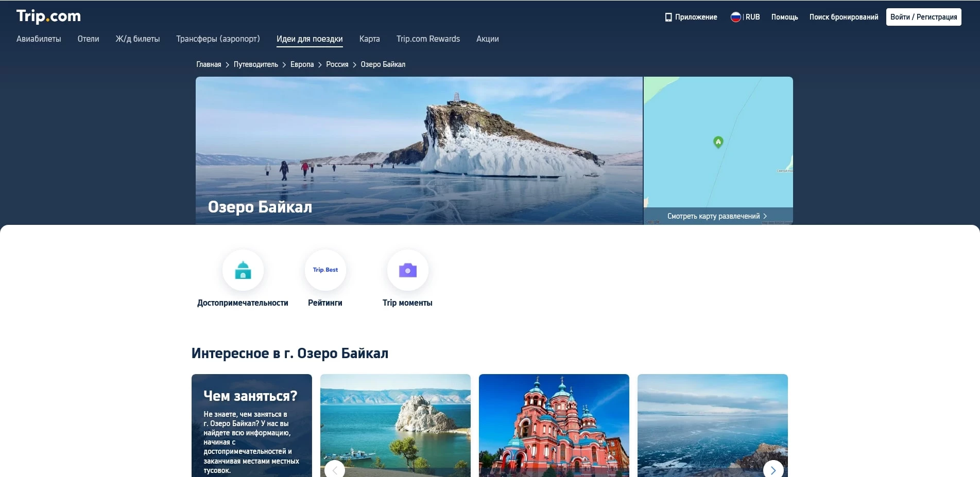Click the green map pin marker
Screen dimensions: 980x477
[718, 142]
